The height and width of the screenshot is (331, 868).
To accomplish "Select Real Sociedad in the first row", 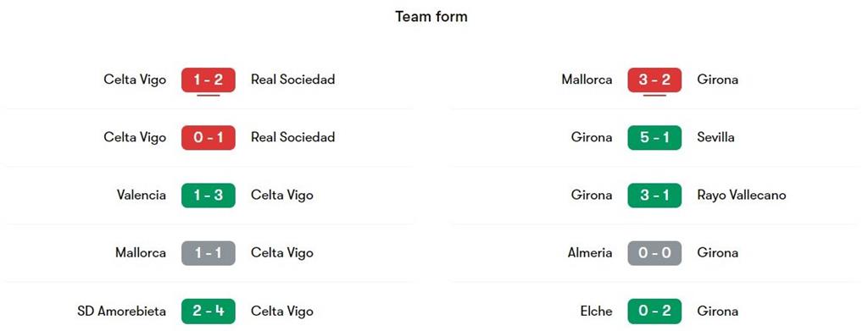I will (x=292, y=80).
